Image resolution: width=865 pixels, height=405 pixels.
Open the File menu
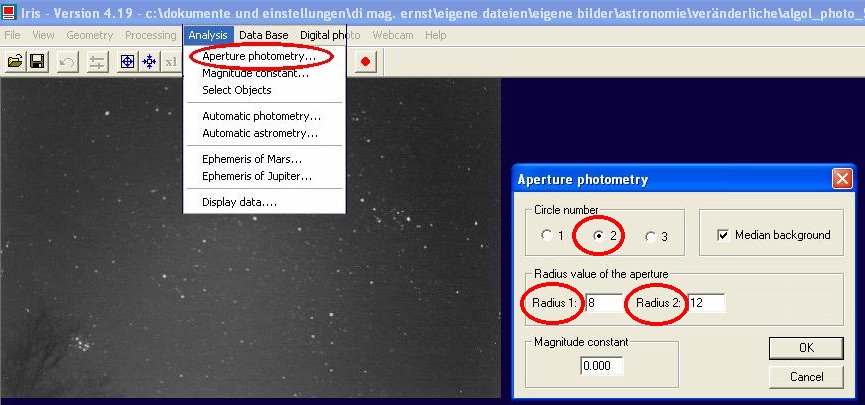12,35
